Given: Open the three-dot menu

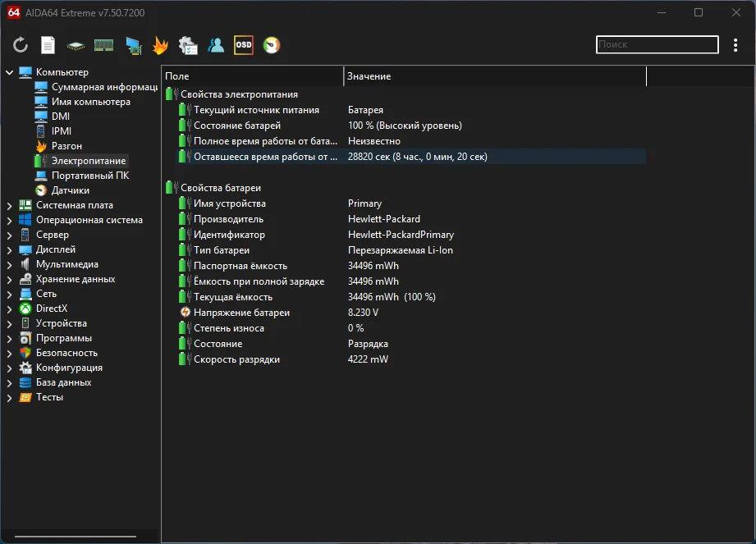Looking at the screenshot, I should point(735,45).
